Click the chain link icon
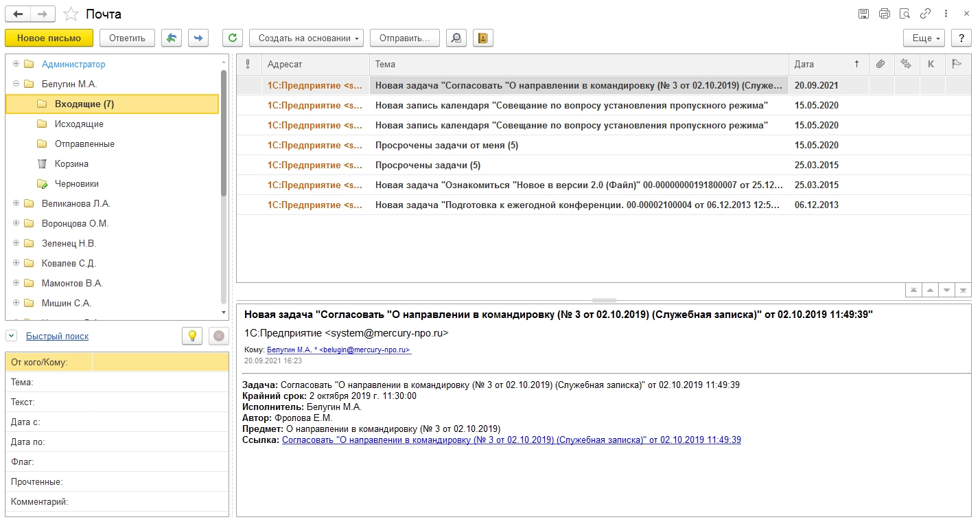 coord(925,14)
